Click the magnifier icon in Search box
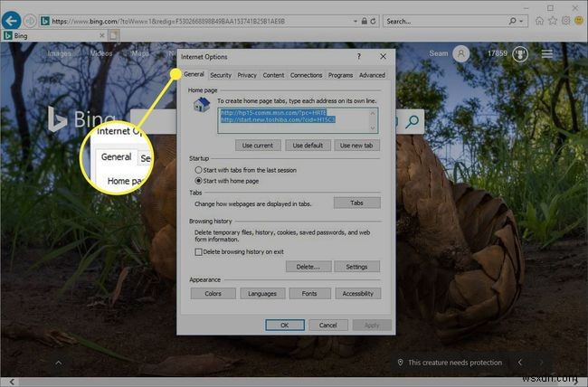588x387 pixels. pos(512,22)
